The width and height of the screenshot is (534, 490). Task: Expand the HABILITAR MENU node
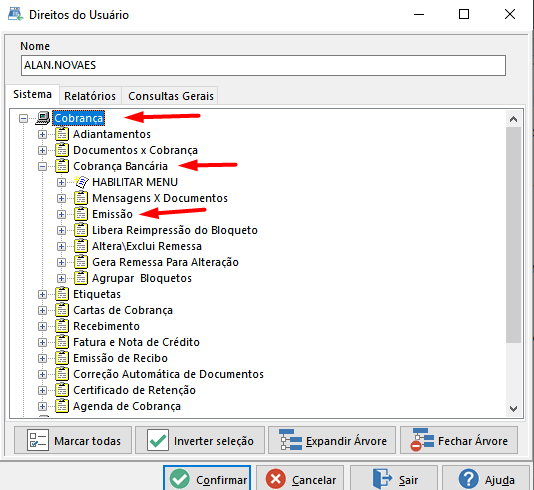point(62,183)
